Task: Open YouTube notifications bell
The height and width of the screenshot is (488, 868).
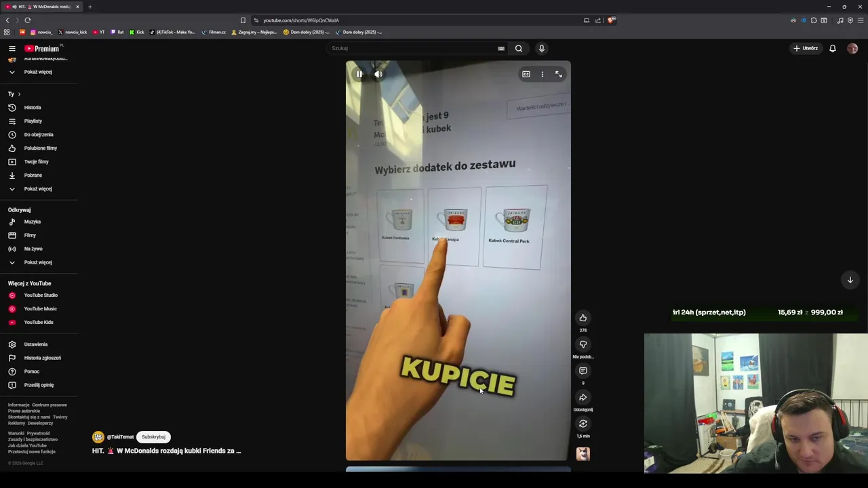Action: [833, 48]
